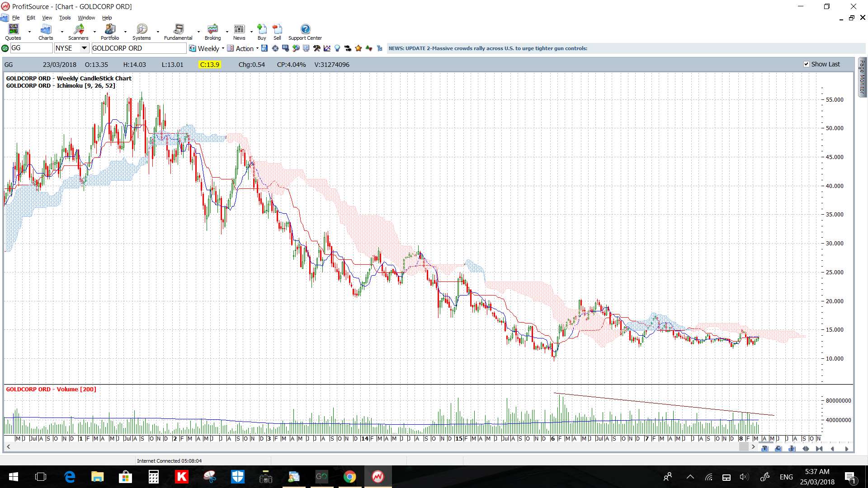Open the Charts toolbar button
Image resolution: width=868 pixels, height=488 pixels.
[x=46, y=32]
